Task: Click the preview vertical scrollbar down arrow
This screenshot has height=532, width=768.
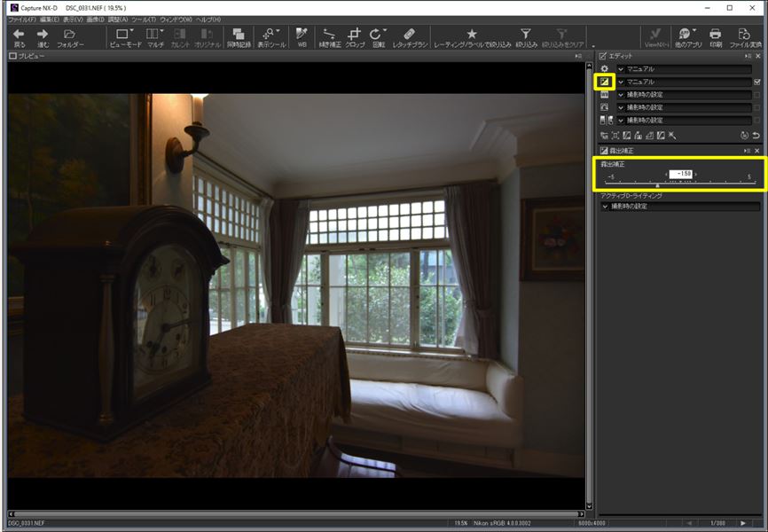Action: pyautogui.click(x=589, y=506)
